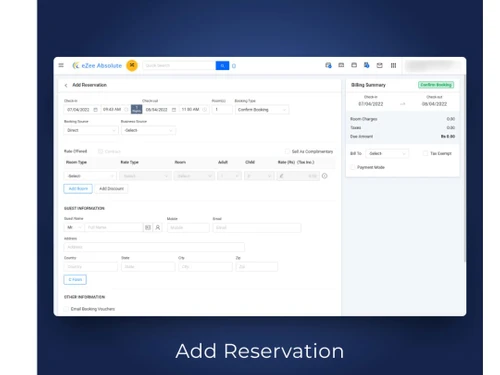Click the Add Room button

[x=78, y=189]
